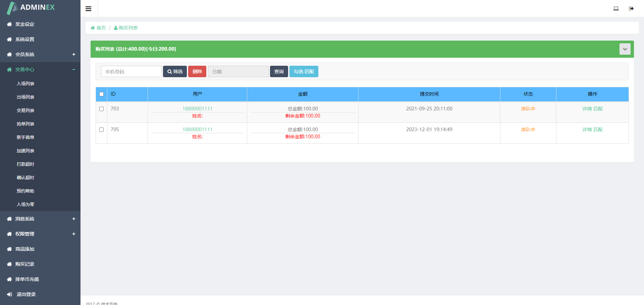The image size is (644, 305).
Task: Click the home icon beside 会员系统
Action: (x=9, y=54)
